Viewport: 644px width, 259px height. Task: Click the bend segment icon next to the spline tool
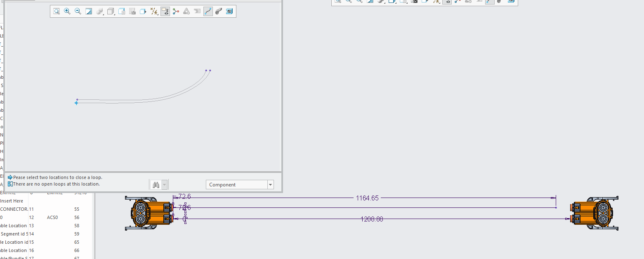218,11
